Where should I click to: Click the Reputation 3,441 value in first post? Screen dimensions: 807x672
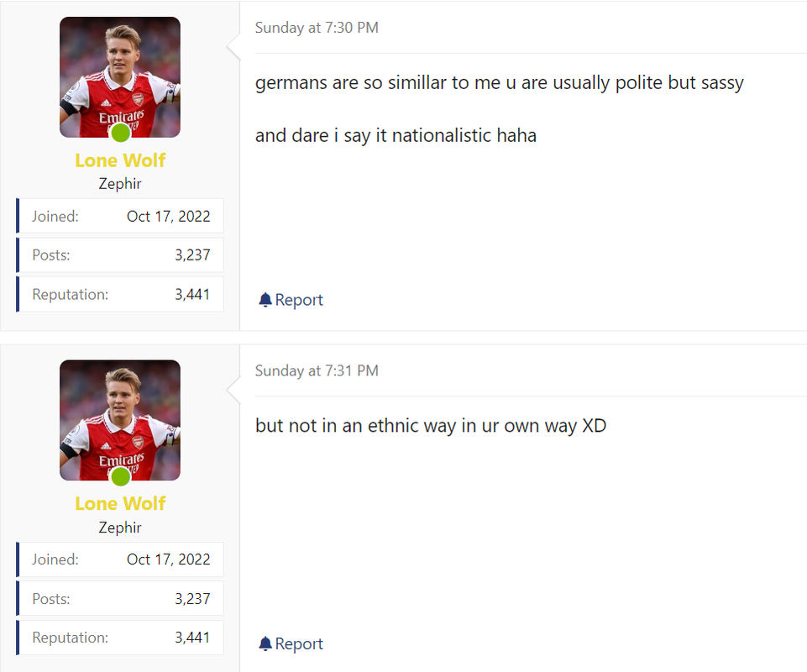point(192,295)
